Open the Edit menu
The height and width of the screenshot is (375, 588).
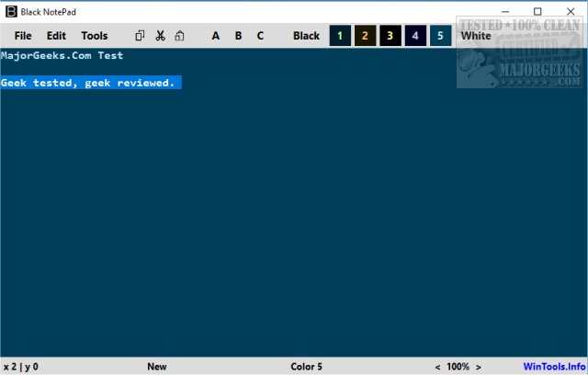point(56,36)
